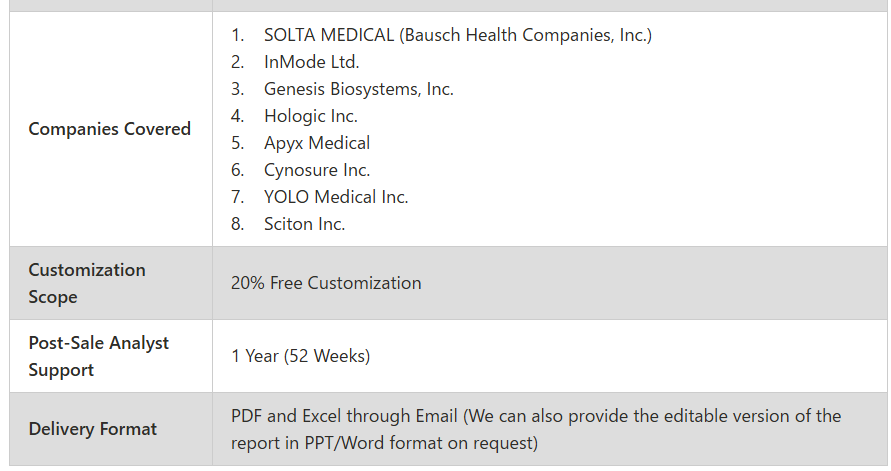The image size is (891, 471).
Task: Select Cynosure Inc. list entry
Action: pos(317,170)
